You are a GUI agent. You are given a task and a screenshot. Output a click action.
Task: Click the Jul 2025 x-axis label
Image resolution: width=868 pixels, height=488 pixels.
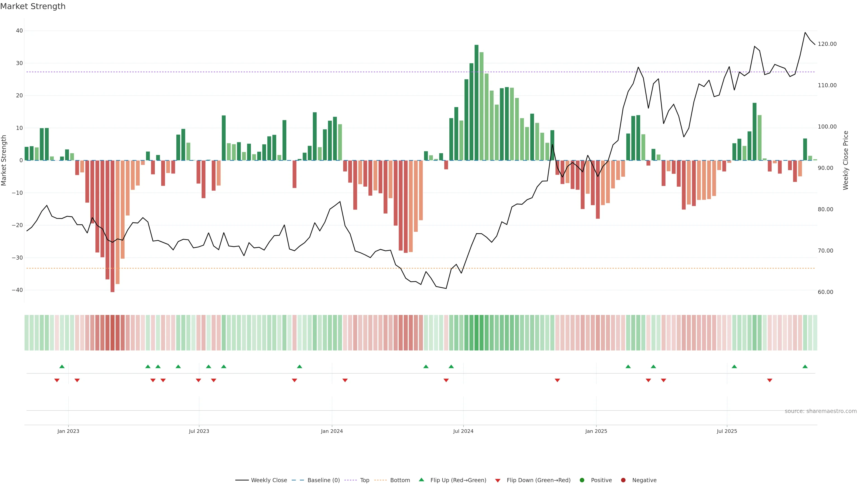727,431
